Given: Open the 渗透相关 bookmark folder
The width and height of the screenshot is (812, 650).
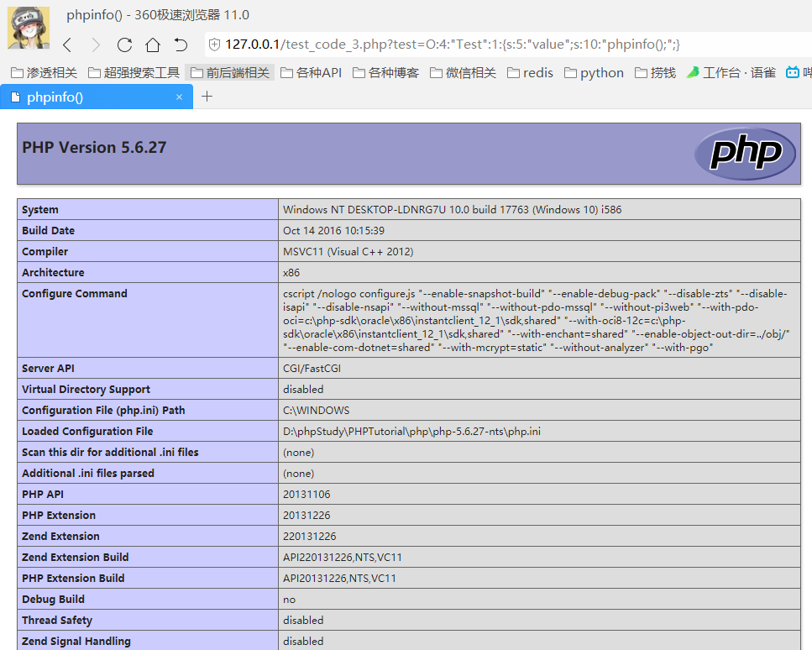Looking at the screenshot, I should tap(44, 73).
